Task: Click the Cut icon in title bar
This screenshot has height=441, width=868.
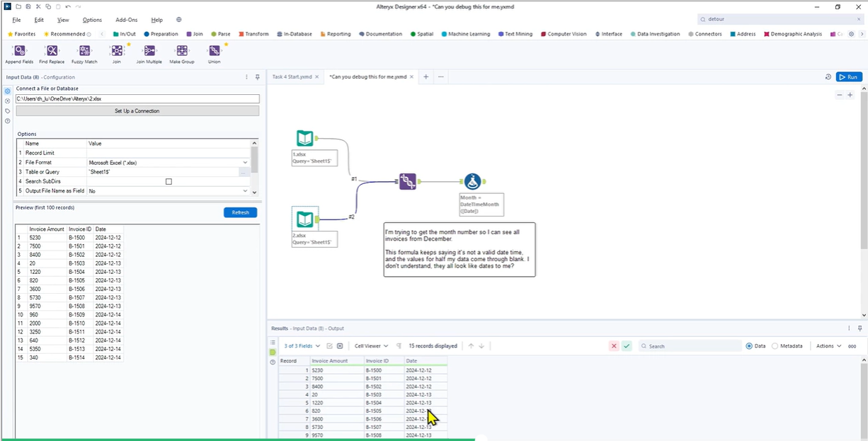Action: 38,6
